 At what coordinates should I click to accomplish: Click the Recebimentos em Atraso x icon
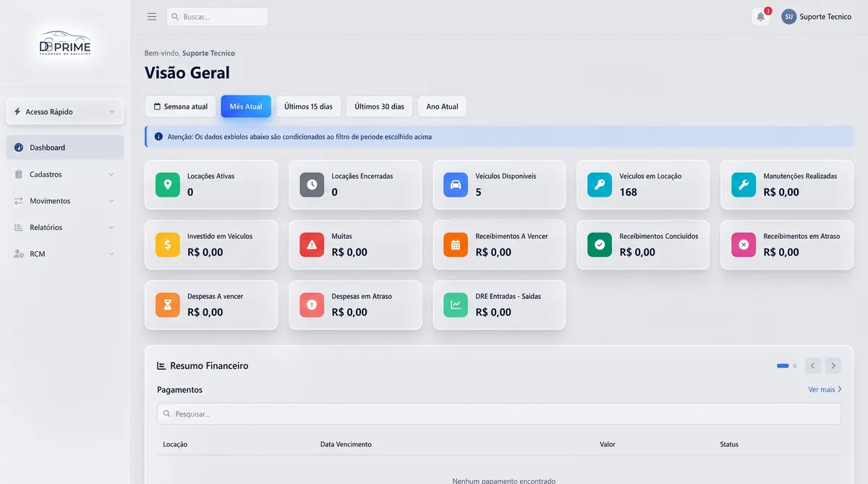(x=744, y=245)
